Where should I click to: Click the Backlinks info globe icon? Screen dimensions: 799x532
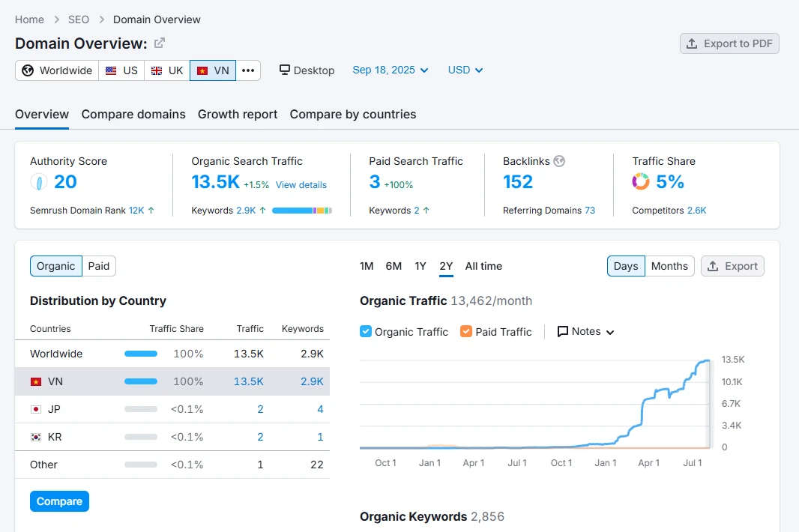pos(559,161)
